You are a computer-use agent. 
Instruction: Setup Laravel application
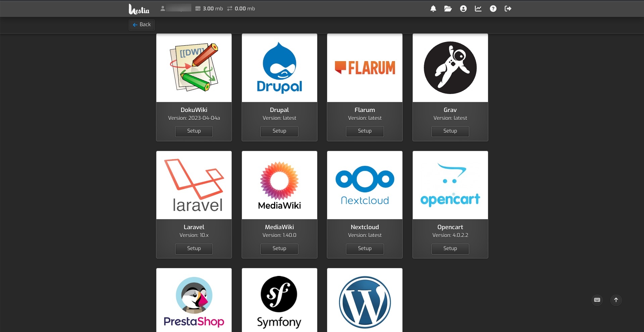pyautogui.click(x=194, y=249)
